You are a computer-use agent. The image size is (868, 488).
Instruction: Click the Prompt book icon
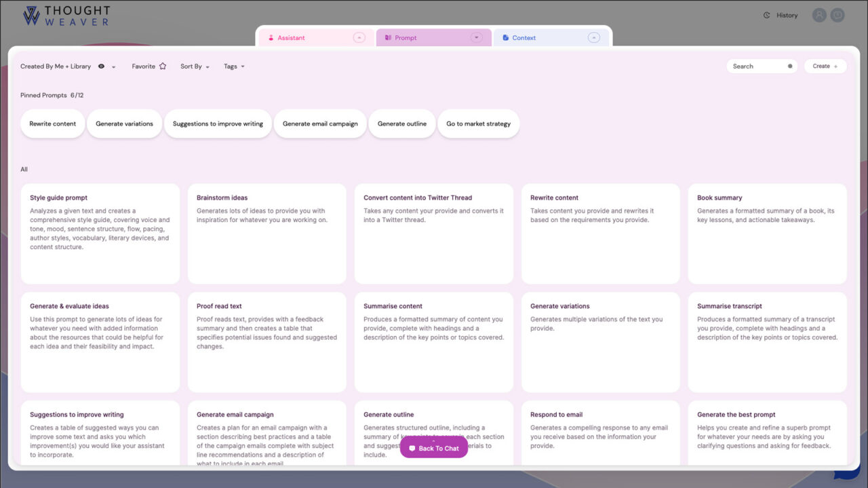pos(387,38)
